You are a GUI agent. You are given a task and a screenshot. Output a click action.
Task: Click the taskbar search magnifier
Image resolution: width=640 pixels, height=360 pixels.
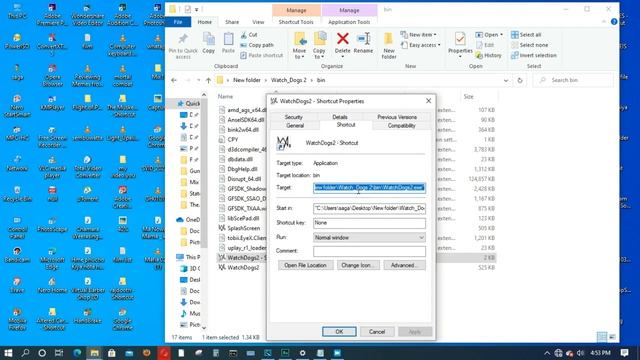(25, 353)
